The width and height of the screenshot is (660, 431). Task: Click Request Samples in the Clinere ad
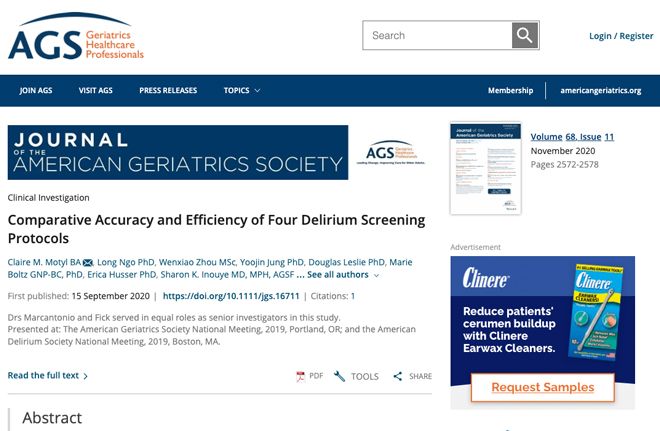coord(543,387)
